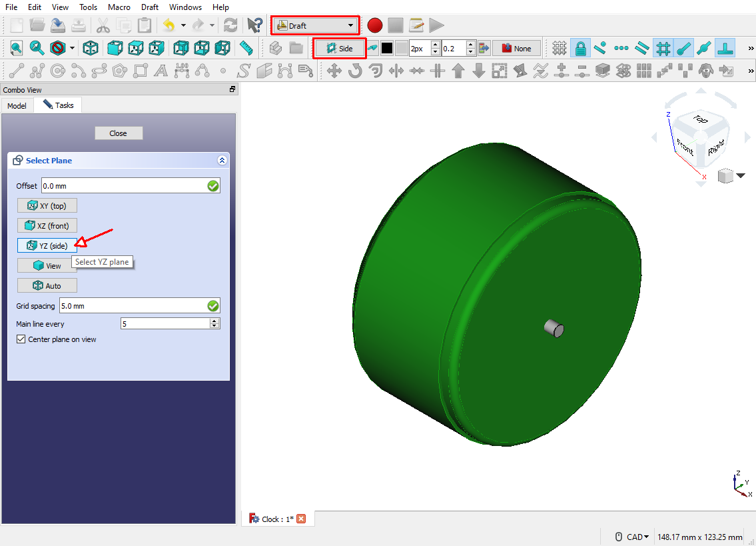The height and width of the screenshot is (546, 756).
Task: Select the Draft Downgrade down-arrow tool
Action: (x=479, y=71)
